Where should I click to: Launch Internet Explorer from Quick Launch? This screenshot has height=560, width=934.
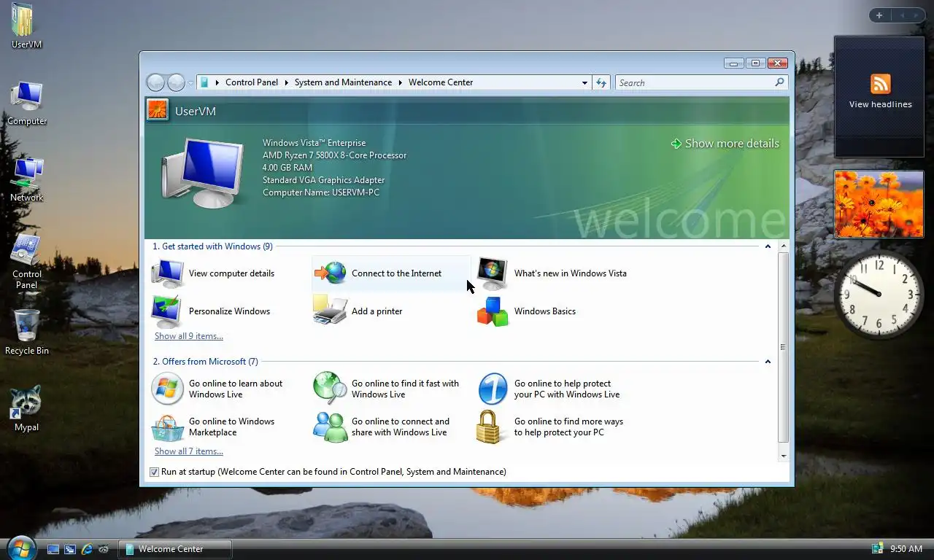pos(87,549)
